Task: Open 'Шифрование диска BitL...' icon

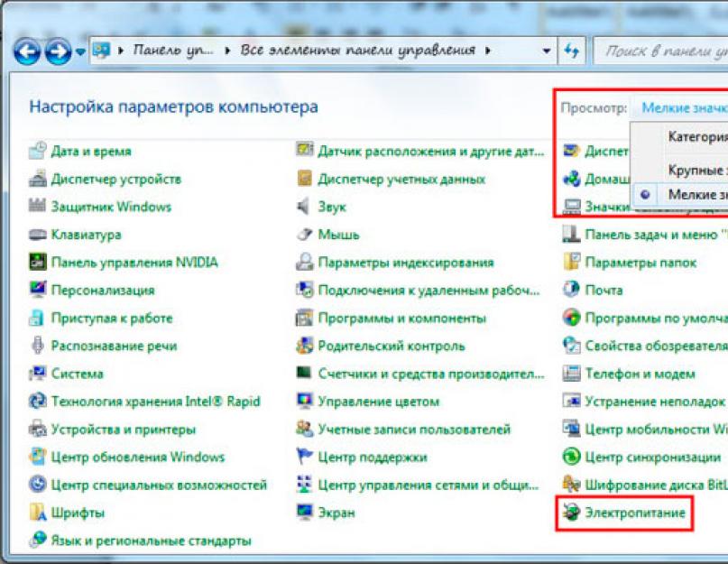Action: 572,485
